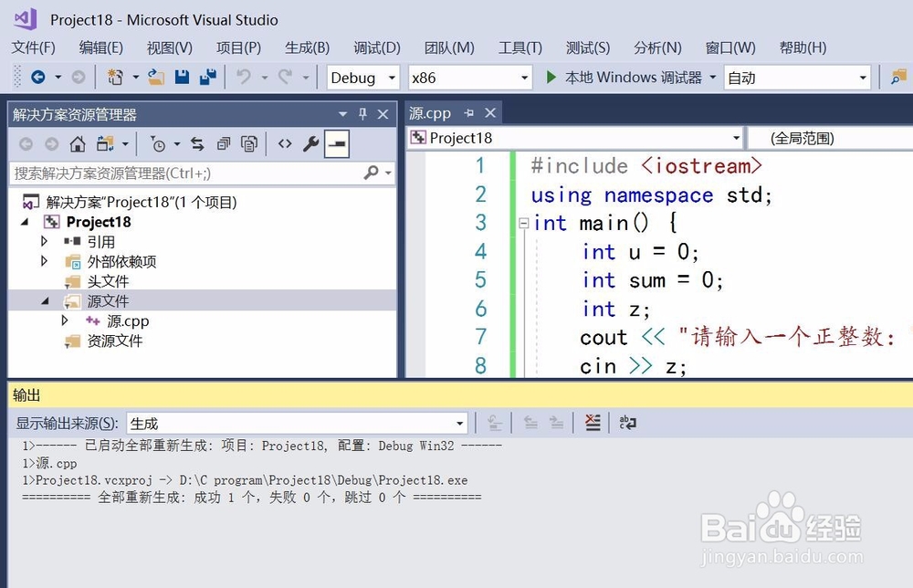
Task: Open the Project18 scope dropdown in editor
Action: tap(736, 138)
